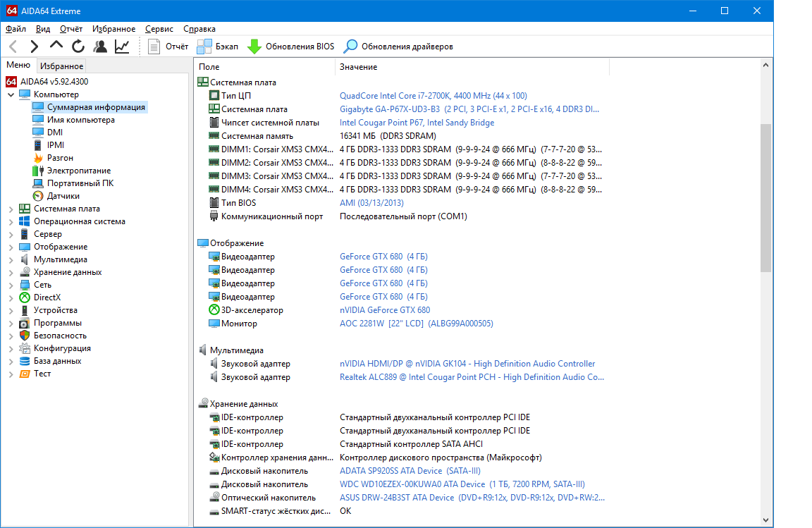The image size is (812, 528).
Task: Click the Отчёт report toolbar button
Action: click(168, 47)
